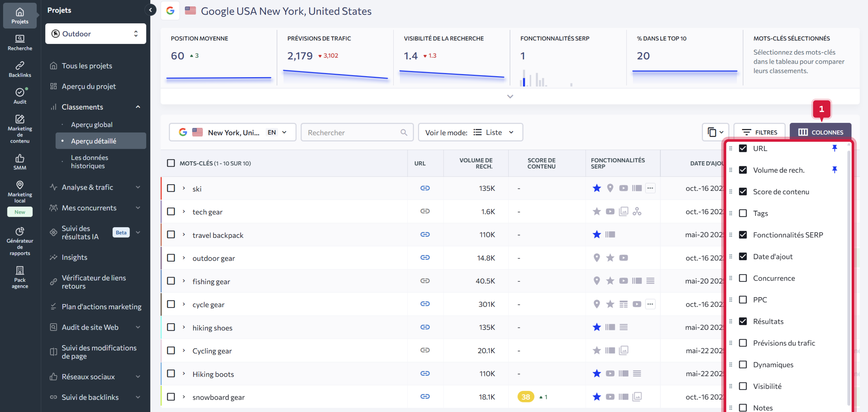Screen dimensions: 868x412
Task: Sort by VOLUME DE RECH. header
Action: click(x=476, y=163)
